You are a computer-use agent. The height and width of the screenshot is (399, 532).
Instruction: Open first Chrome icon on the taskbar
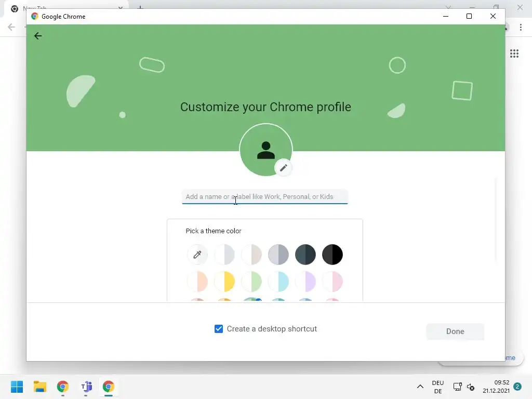[63, 387]
